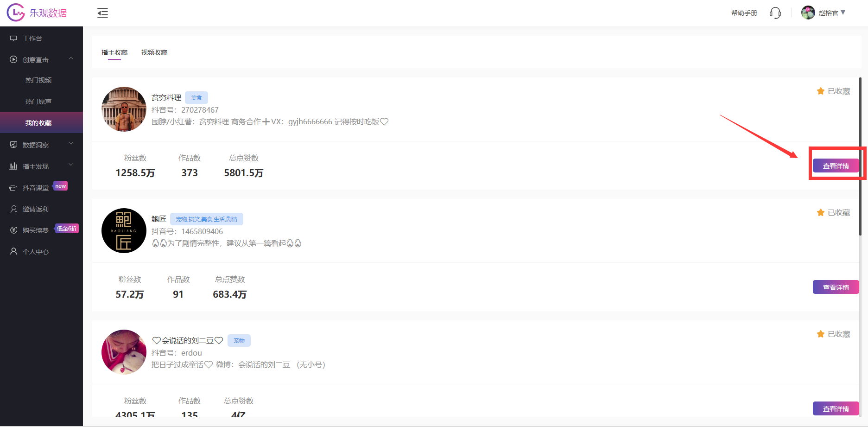Go to 邀请返利 in the sidebar
This screenshot has height=427, width=868.
[36, 209]
